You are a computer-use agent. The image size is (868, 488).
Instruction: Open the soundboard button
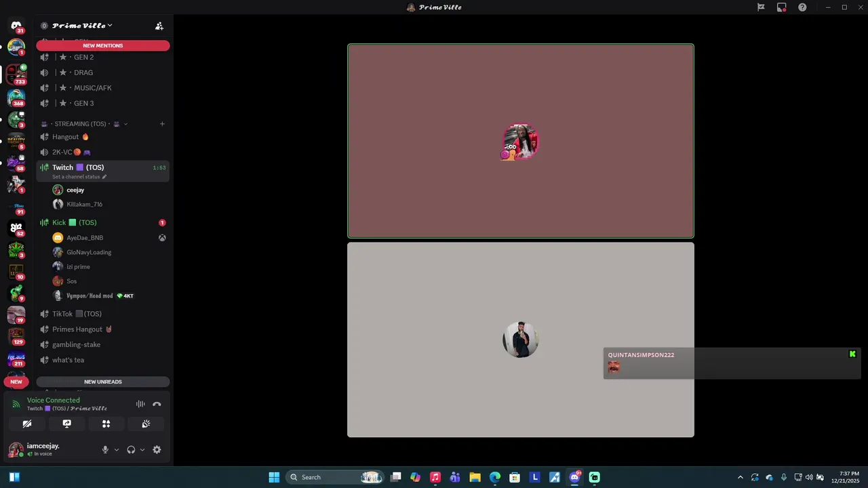146,424
